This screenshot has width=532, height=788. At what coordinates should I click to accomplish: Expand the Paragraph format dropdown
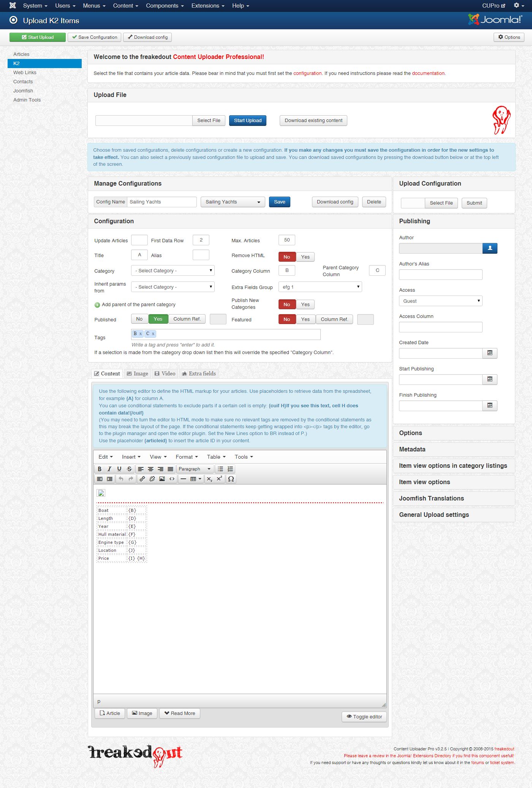pyautogui.click(x=195, y=469)
